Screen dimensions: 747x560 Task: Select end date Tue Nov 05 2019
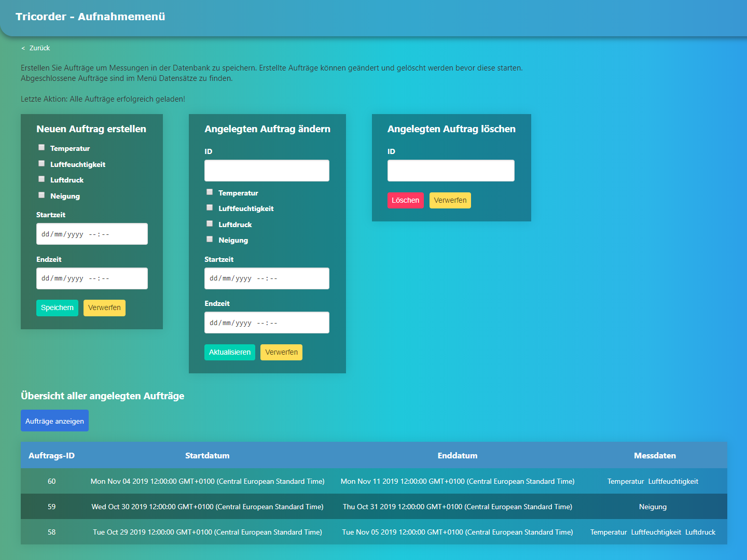pyautogui.click(x=458, y=532)
